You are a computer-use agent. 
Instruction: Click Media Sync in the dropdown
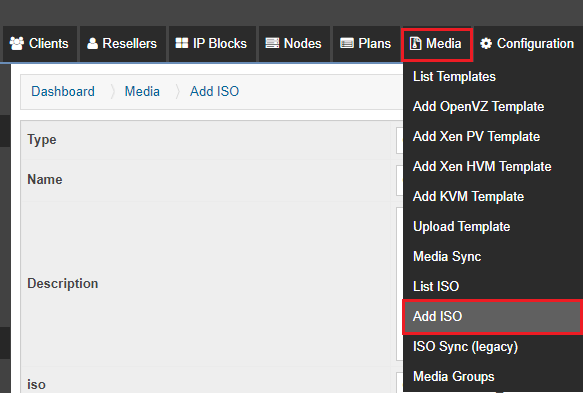(x=447, y=257)
